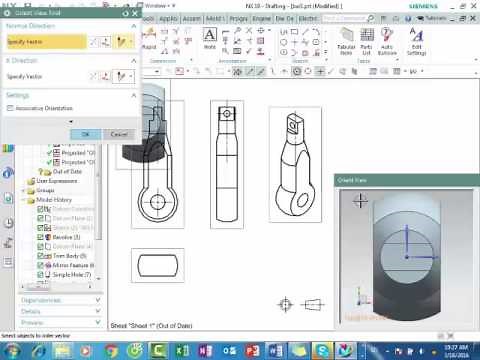Toggle the Revolve (3) feature checkbox
Screen dimensions: 480x360
click(40, 237)
